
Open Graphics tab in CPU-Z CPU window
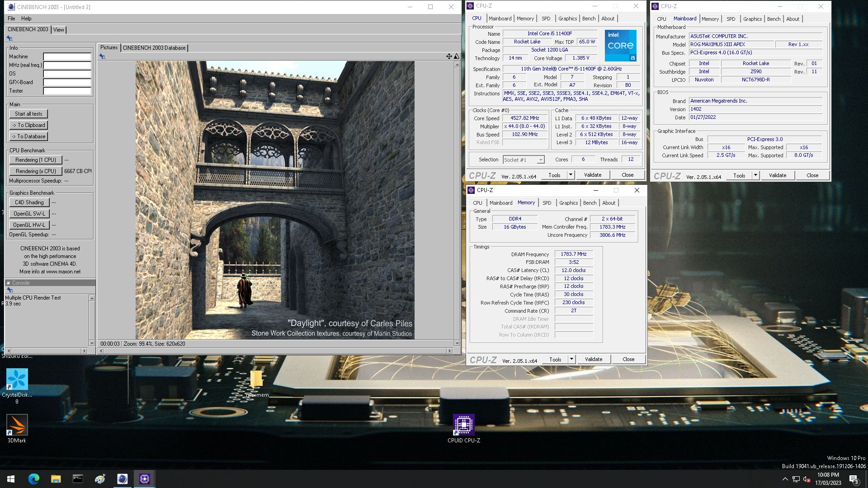(x=567, y=19)
